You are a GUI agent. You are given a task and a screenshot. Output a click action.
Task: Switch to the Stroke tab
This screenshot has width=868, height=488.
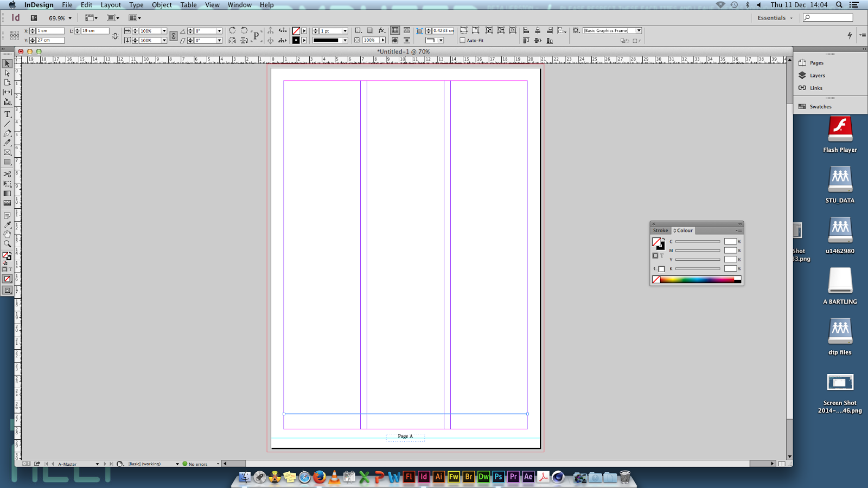[661, 230]
